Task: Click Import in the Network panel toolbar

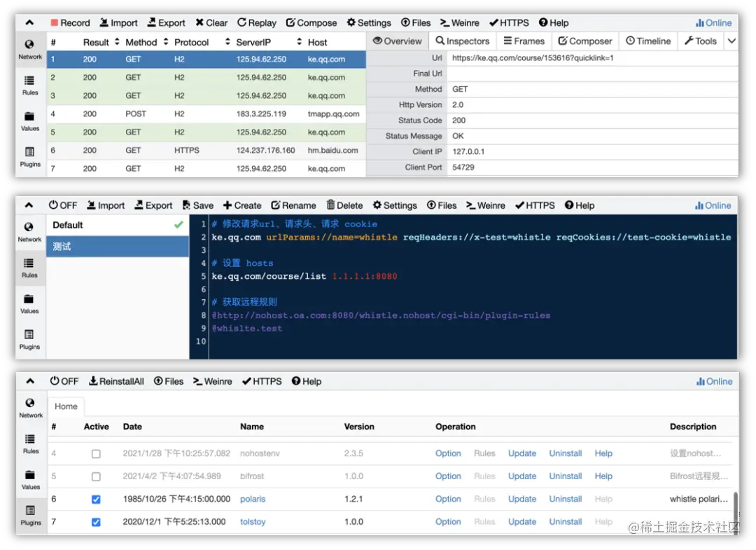Action: tap(118, 22)
